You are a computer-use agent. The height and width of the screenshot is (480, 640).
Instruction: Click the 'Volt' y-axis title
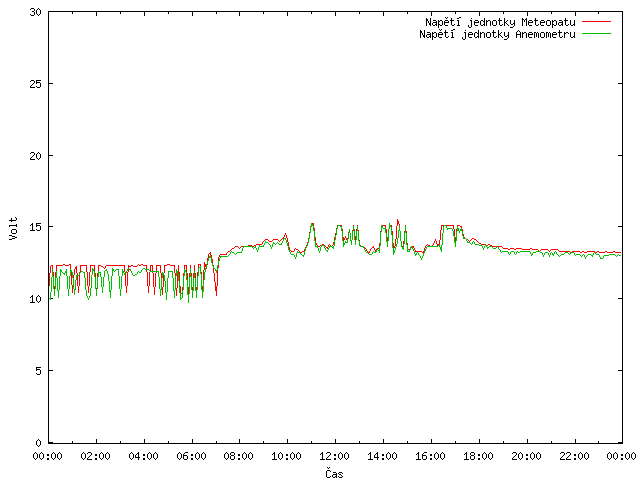coord(13,228)
